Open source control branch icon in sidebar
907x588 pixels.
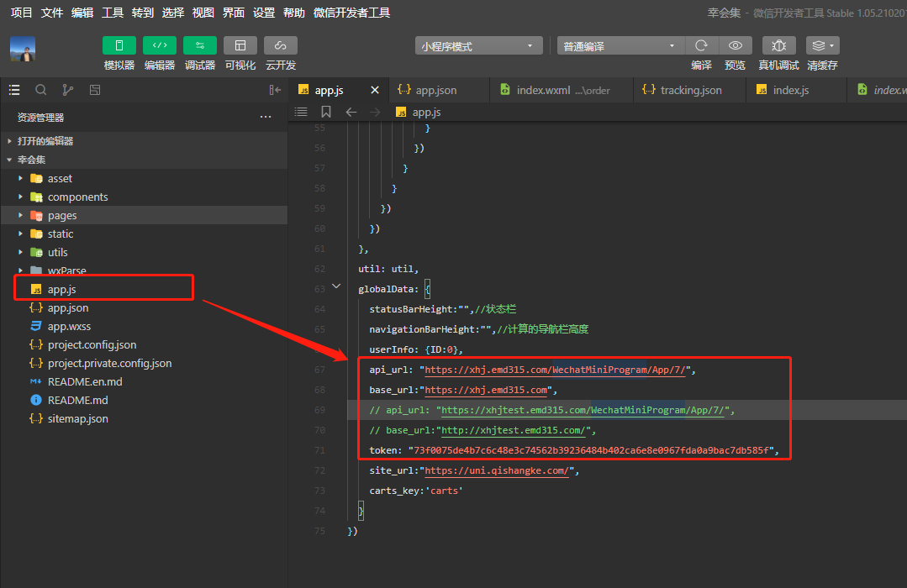pyautogui.click(x=67, y=90)
